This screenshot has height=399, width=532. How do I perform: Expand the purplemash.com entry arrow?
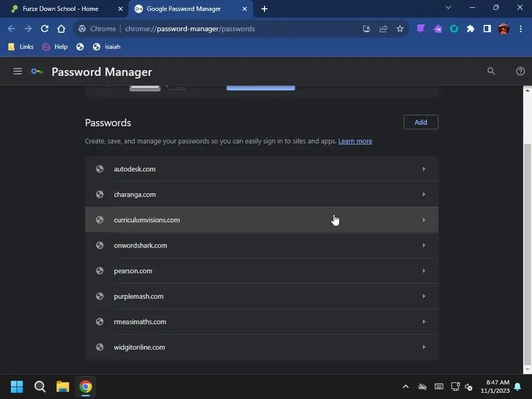tap(424, 296)
